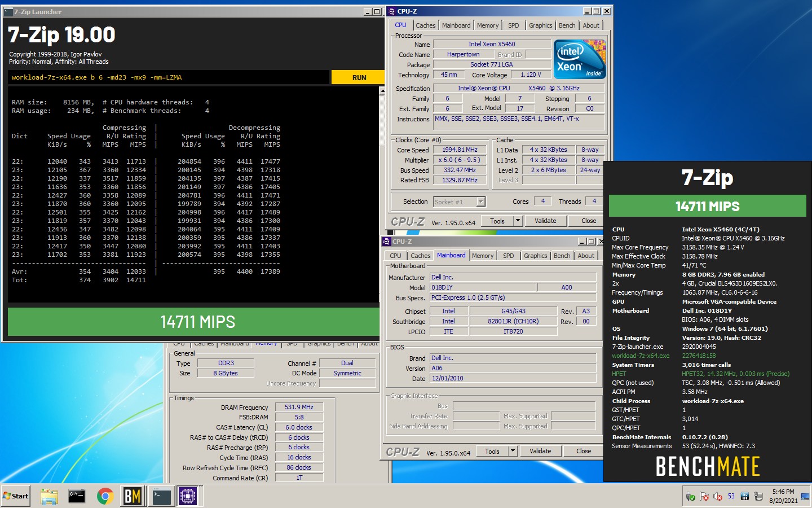Click the Southbridge value '82801JR (ICH10R)'
Image resolution: width=812 pixels, height=508 pixels.
click(x=513, y=321)
